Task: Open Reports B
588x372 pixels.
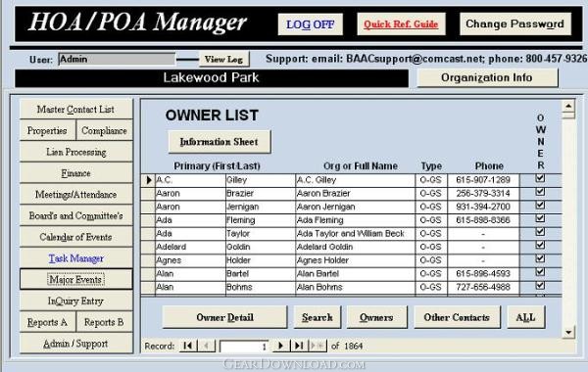Action: [104, 322]
